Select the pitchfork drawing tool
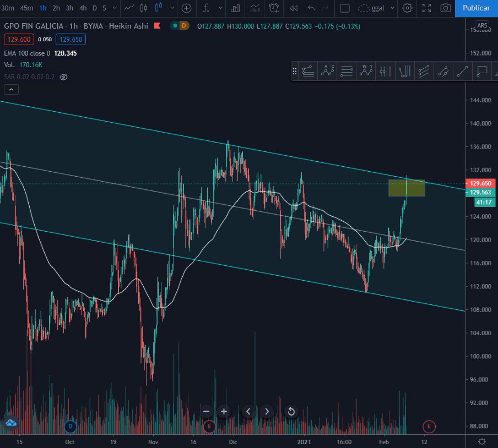This screenshot has height=448, width=498. click(404, 72)
